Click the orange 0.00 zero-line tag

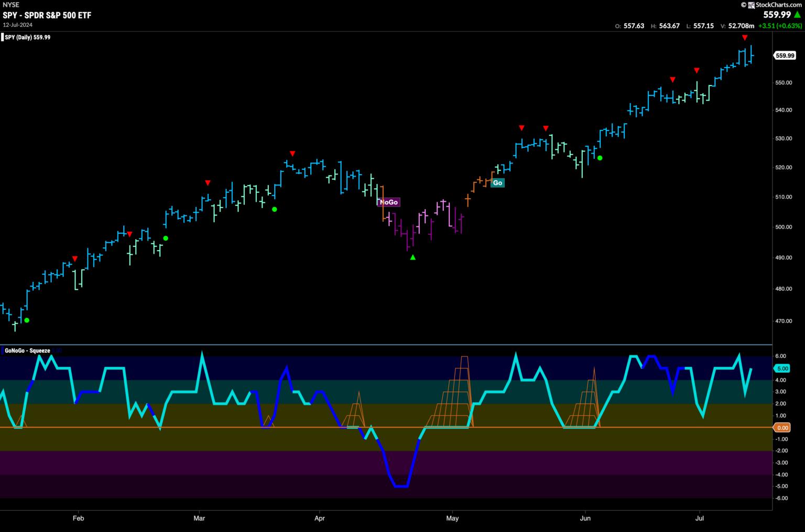click(x=782, y=428)
